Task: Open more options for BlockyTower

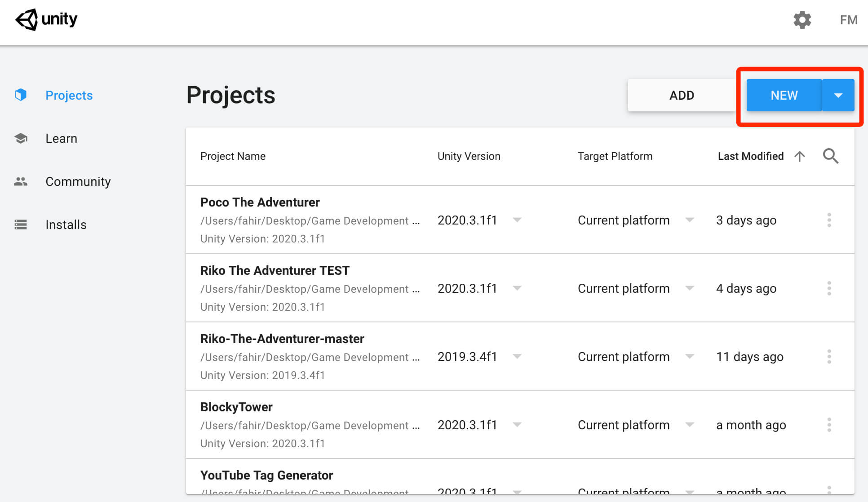Action: [x=829, y=425]
